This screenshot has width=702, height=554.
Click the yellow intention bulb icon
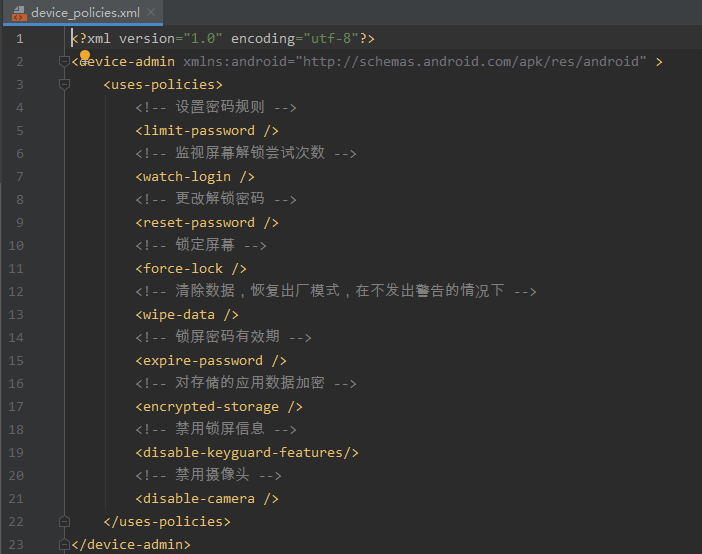85,56
